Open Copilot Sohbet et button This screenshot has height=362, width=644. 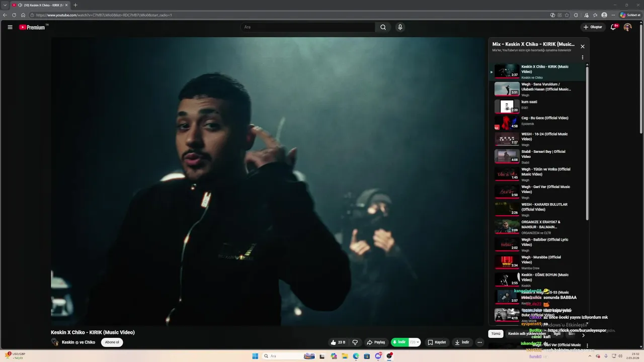(630, 15)
